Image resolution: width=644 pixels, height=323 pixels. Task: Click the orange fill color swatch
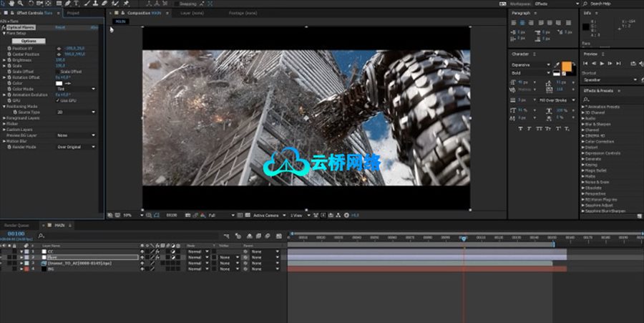pos(567,66)
